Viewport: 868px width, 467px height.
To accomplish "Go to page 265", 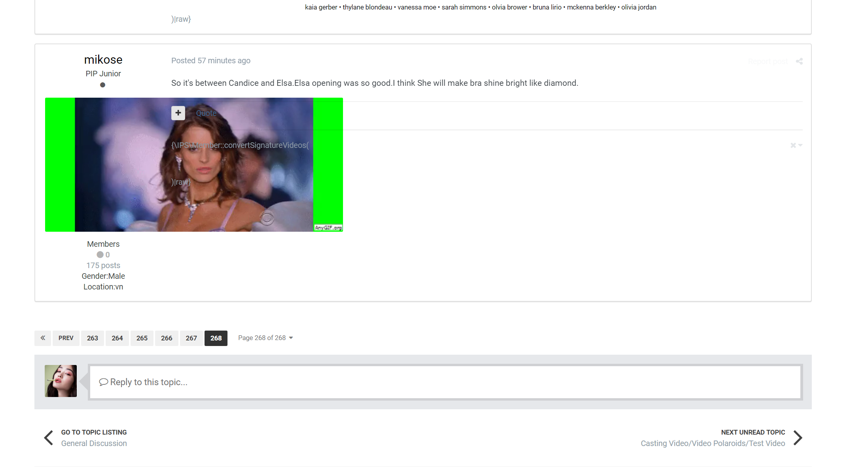I will 142,338.
